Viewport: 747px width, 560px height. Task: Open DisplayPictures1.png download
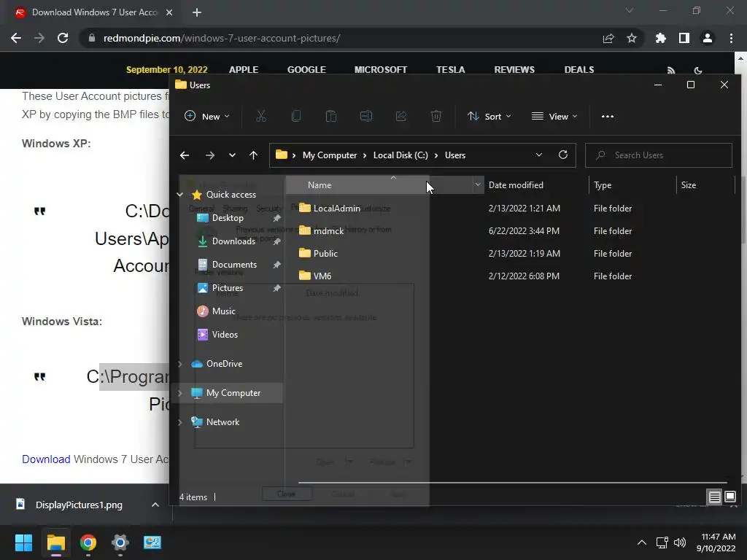[79, 505]
